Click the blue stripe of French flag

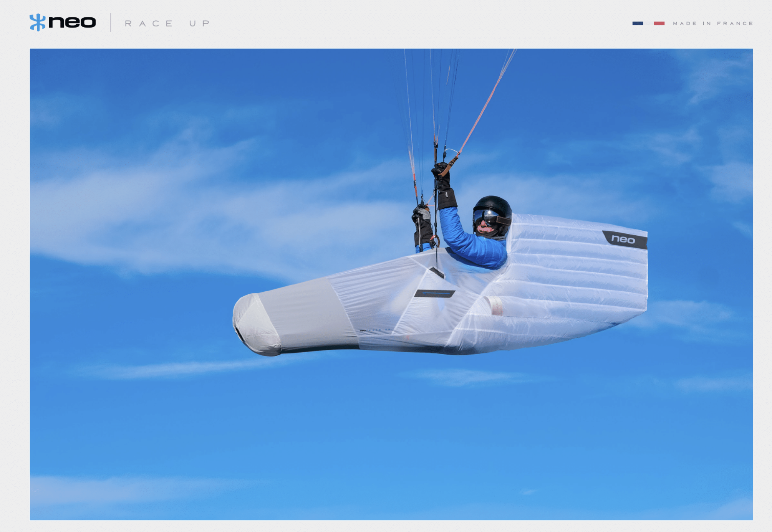(x=638, y=23)
